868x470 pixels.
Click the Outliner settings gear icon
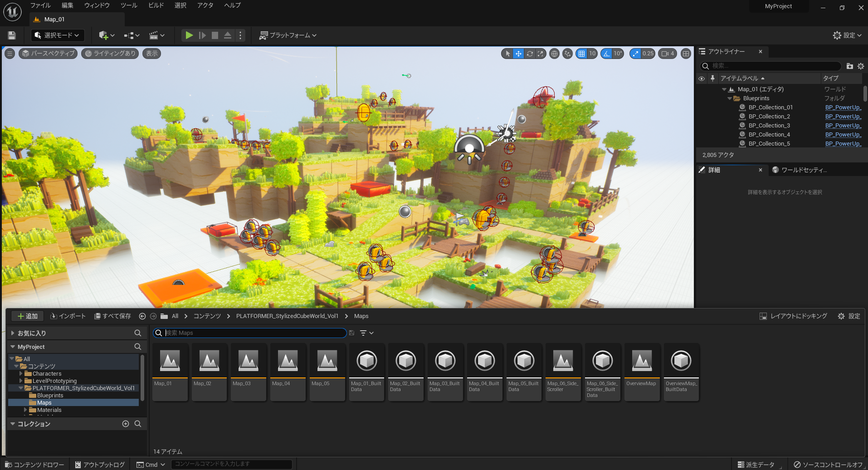click(x=861, y=66)
